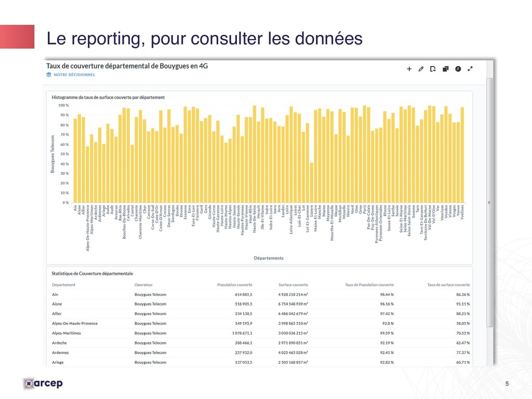
Task: Click the pencil edit dashboard icon
Action: point(421,69)
